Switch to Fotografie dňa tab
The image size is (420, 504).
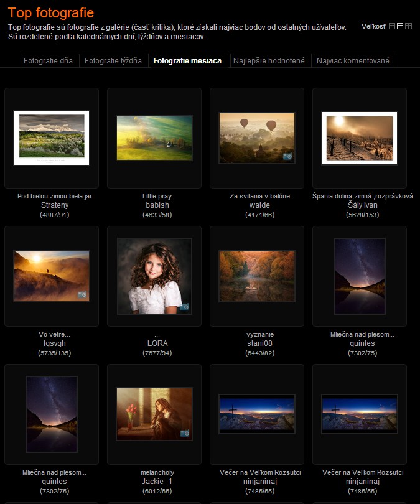click(x=48, y=61)
